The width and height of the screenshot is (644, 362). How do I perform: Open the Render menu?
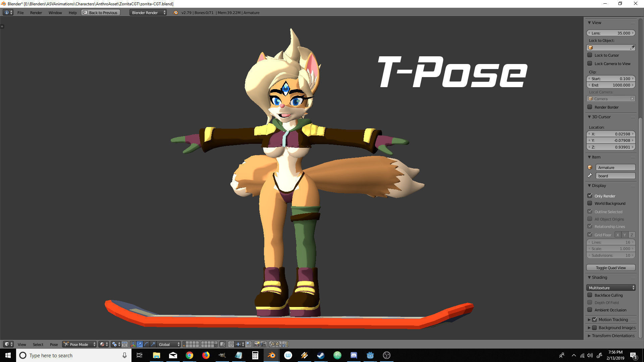click(x=36, y=13)
